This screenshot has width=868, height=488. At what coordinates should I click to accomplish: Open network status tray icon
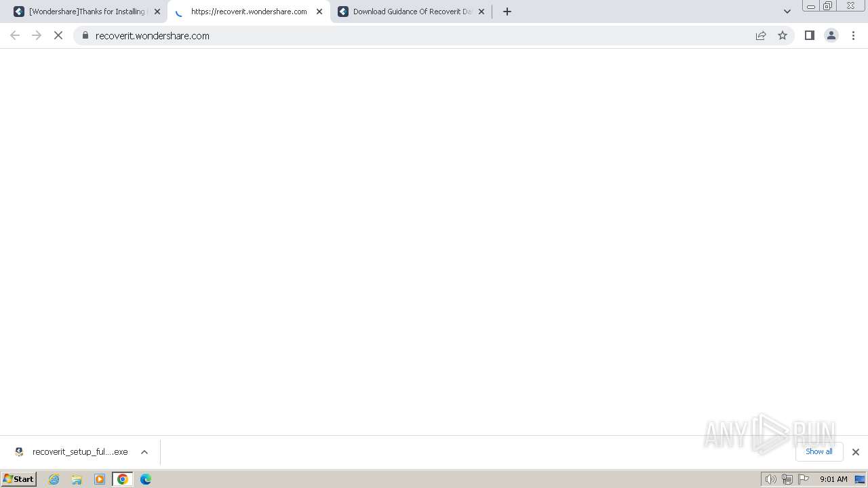coord(787,479)
